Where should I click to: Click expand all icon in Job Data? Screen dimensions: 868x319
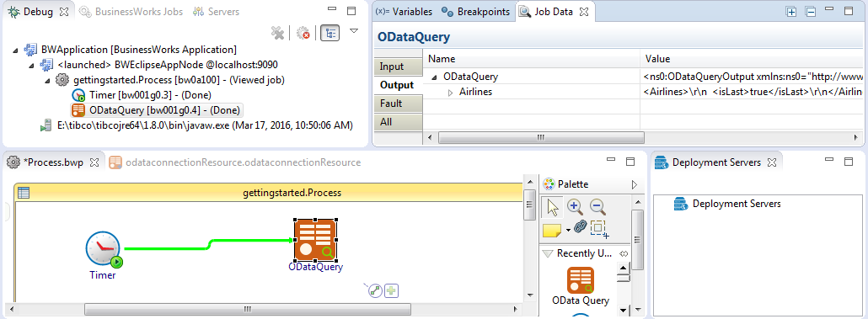791,12
